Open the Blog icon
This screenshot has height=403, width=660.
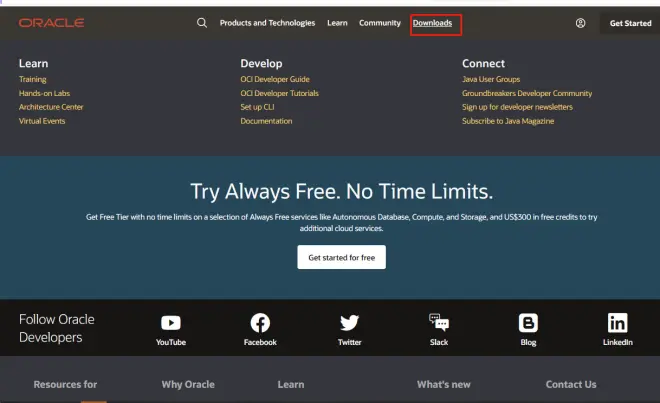[x=528, y=323]
